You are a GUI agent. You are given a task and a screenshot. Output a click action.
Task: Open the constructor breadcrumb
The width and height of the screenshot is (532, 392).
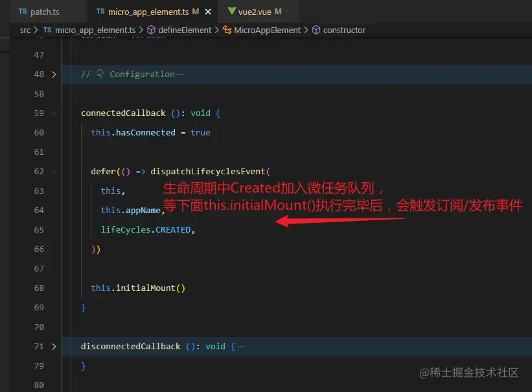pos(344,30)
